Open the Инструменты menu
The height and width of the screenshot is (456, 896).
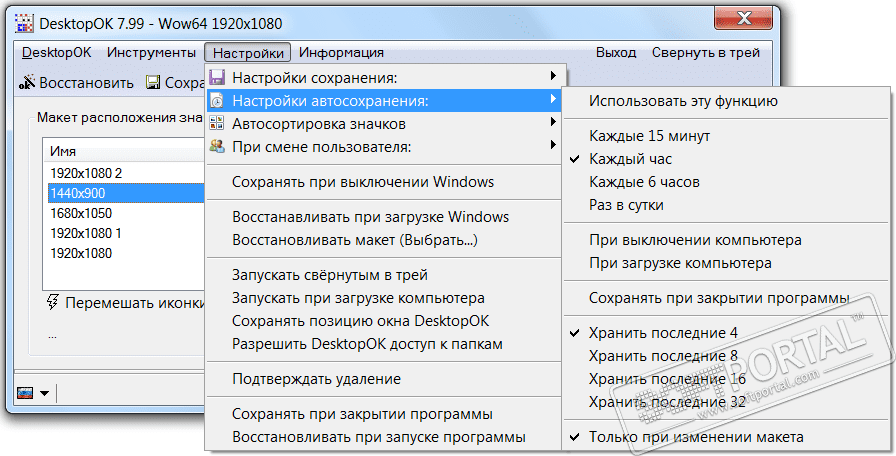pos(151,53)
